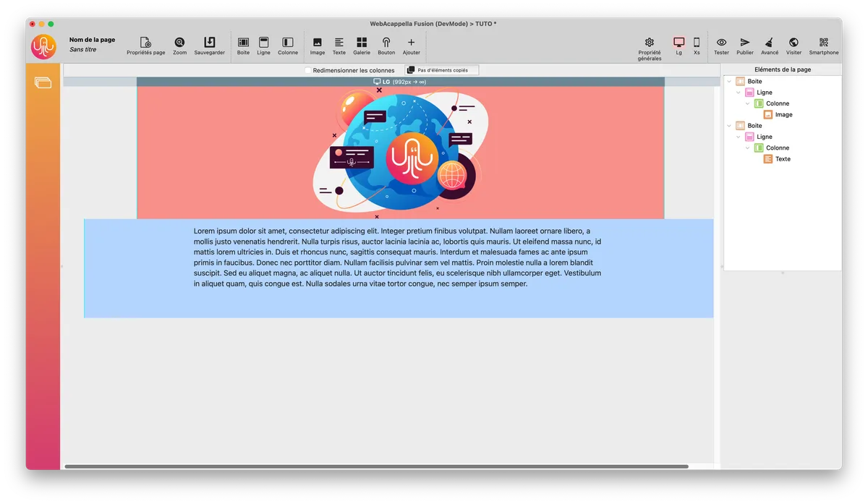Switch to Lg desktop view
The width and height of the screenshot is (868, 504).
(678, 43)
